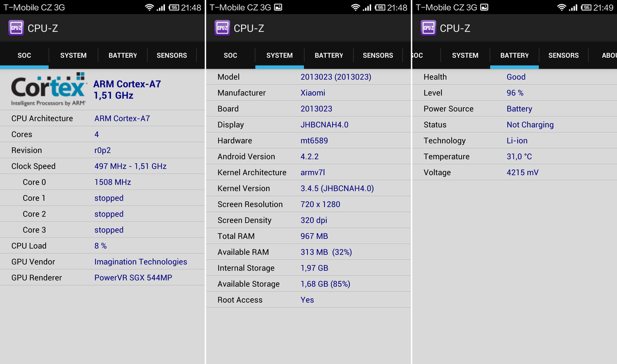Switch to SYSTEM tab from the BATTERY screen

[x=465, y=55]
